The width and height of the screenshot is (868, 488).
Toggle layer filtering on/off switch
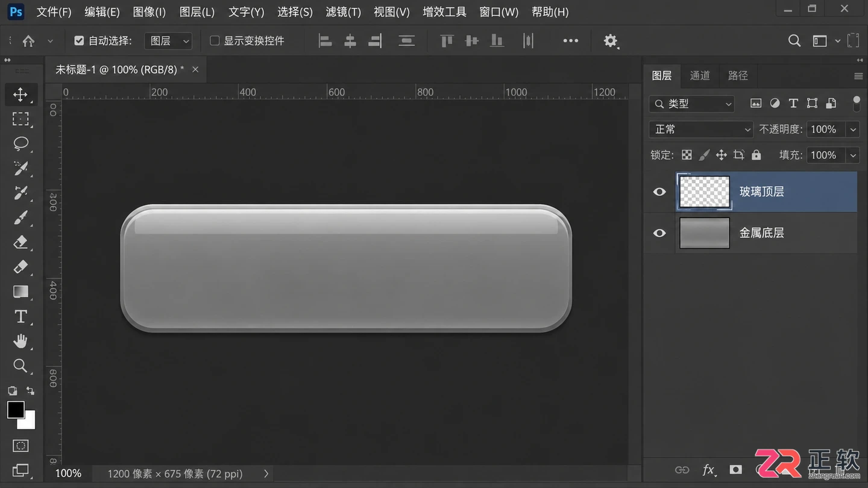click(857, 103)
